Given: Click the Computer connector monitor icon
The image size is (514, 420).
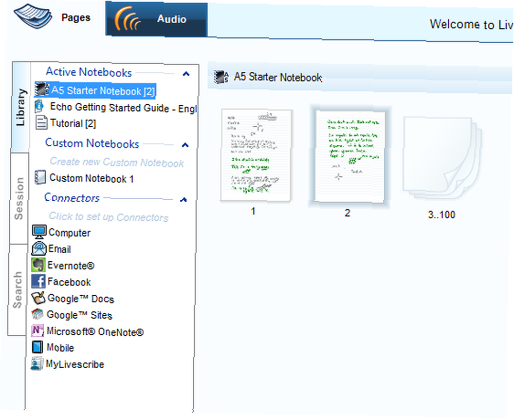Looking at the screenshot, I should coord(39,232).
